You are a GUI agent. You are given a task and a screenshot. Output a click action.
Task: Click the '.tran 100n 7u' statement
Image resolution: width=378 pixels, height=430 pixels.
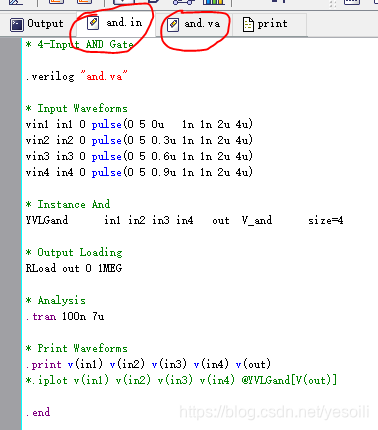click(x=65, y=316)
